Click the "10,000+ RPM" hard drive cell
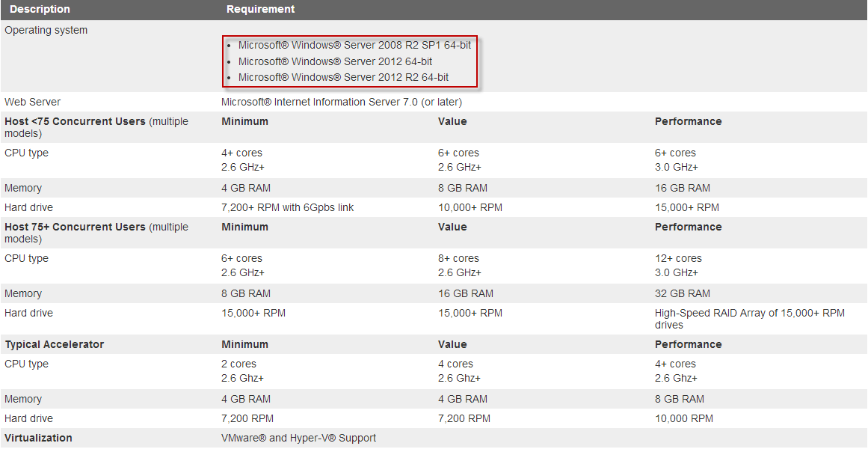868x449 pixels. pyautogui.click(x=470, y=208)
